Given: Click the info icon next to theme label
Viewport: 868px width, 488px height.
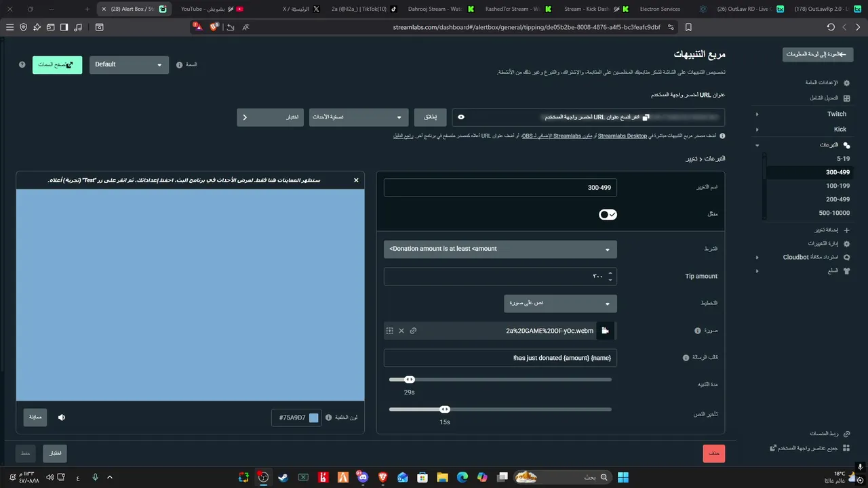Looking at the screenshot, I should click(180, 65).
